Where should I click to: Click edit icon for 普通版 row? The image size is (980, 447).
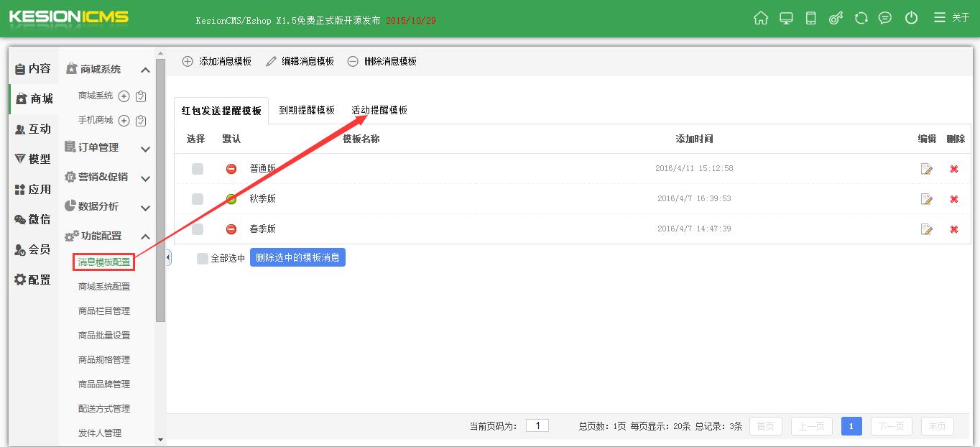click(x=927, y=169)
